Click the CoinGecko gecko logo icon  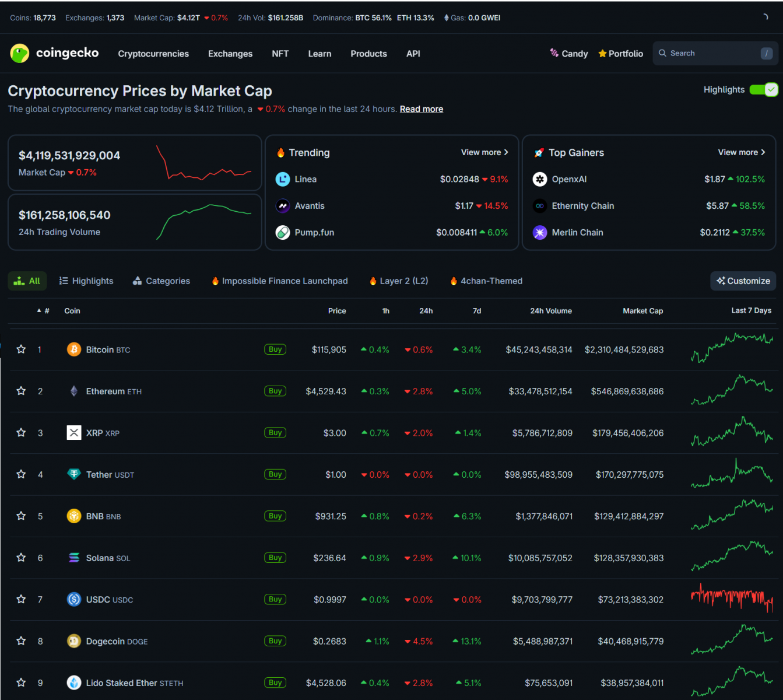(x=20, y=53)
